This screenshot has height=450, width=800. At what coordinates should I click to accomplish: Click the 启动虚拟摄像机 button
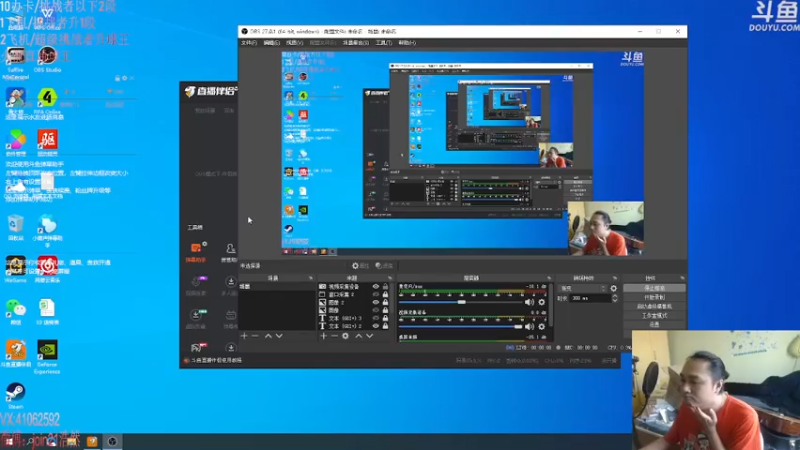click(x=654, y=307)
